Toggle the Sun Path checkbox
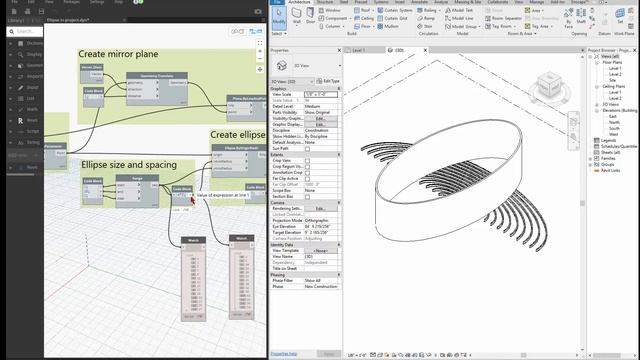The height and width of the screenshot is (360, 640). pos(307,149)
